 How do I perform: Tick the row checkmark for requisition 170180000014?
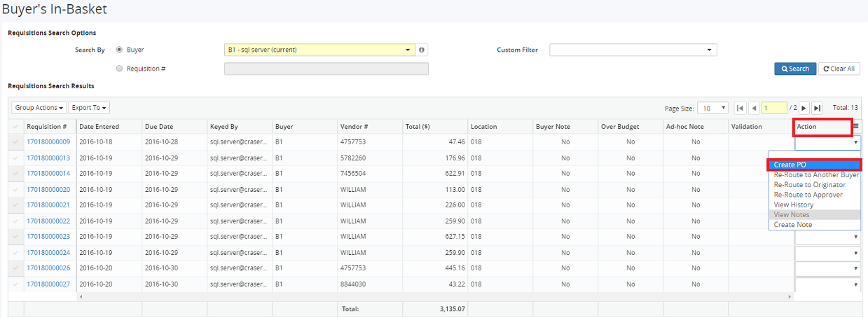(16, 173)
